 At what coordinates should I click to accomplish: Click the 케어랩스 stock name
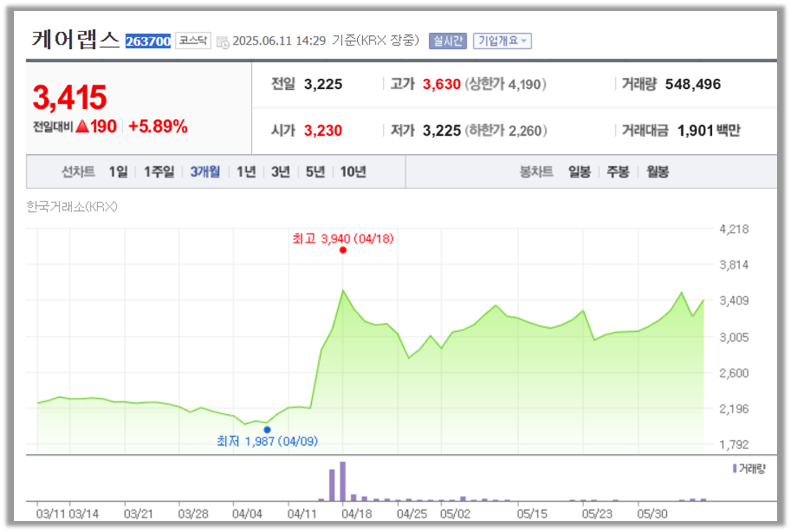click(x=75, y=39)
